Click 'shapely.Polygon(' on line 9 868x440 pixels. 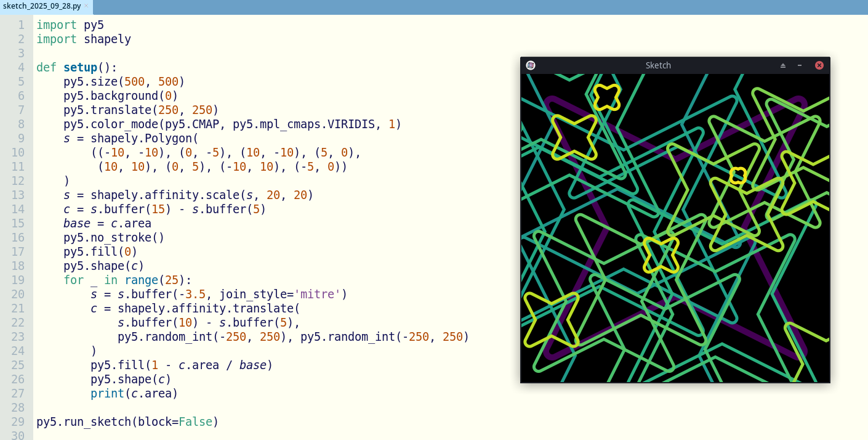tap(145, 138)
